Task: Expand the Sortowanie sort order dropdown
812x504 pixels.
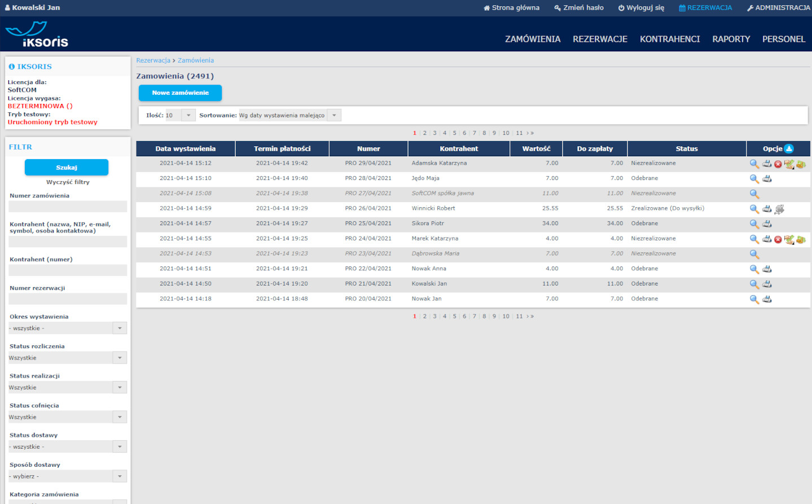Action: [334, 115]
